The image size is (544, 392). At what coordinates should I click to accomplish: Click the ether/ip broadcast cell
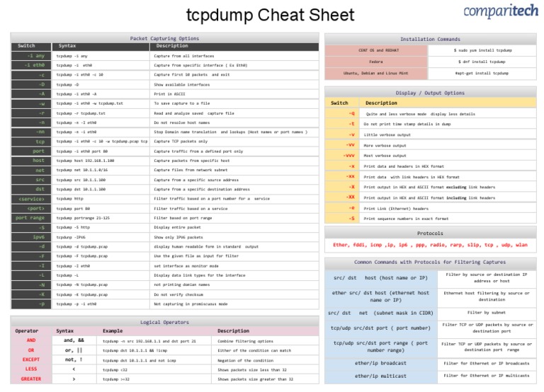(x=380, y=363)
